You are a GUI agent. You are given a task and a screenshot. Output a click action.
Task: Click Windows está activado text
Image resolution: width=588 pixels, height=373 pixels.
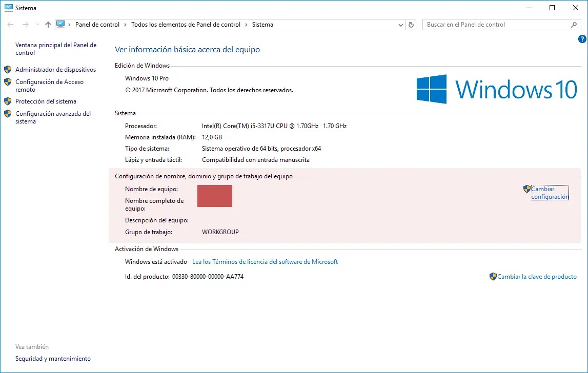pos(156,262)
